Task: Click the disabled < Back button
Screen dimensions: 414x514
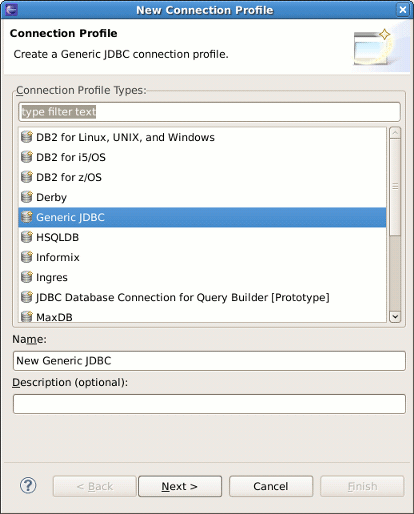Action: tap(95, 486)
